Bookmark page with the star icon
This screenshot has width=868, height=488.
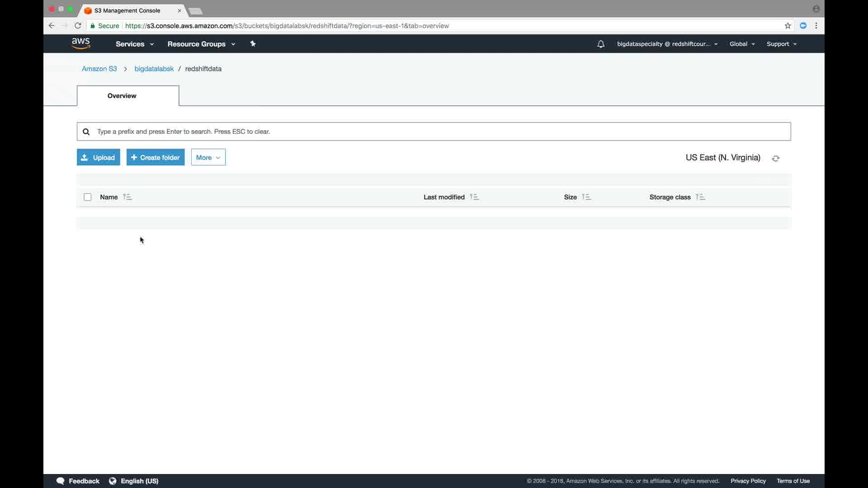pyautogui.click(x=788, y=26)
